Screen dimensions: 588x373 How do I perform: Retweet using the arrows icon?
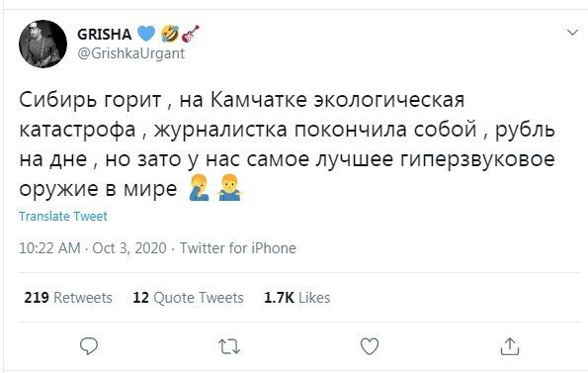coord(229,346)
